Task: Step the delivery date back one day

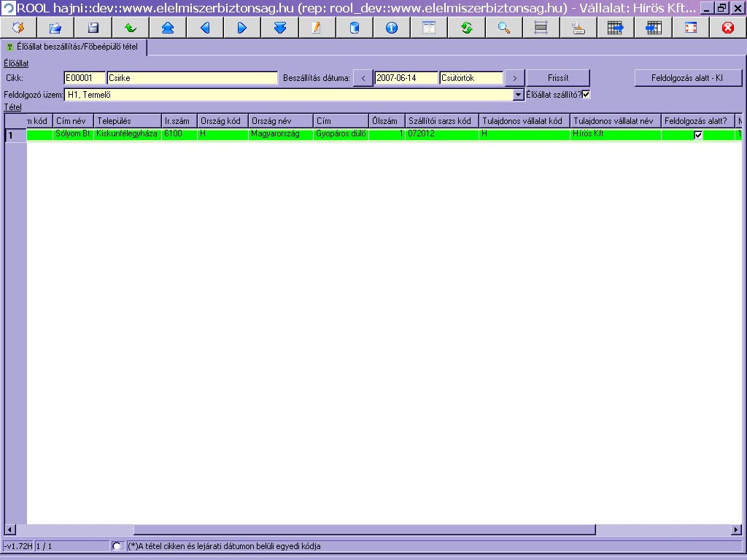Action: pyautogui.click(x=363, y=78)
